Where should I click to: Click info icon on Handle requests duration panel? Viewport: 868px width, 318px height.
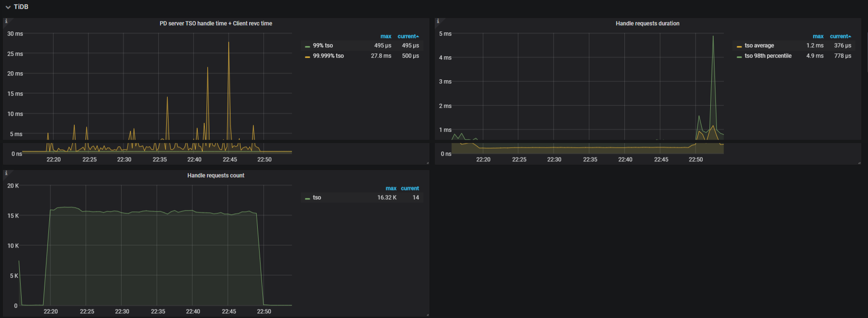438,21
